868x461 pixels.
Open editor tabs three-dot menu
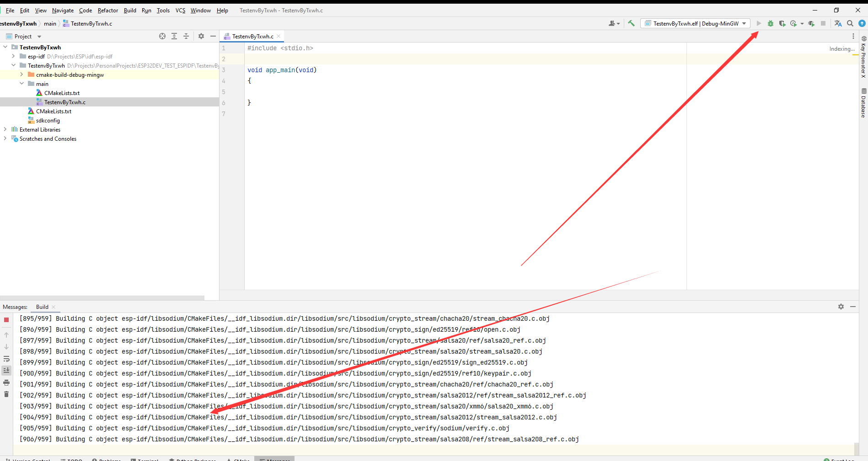[x=853, y=36]
